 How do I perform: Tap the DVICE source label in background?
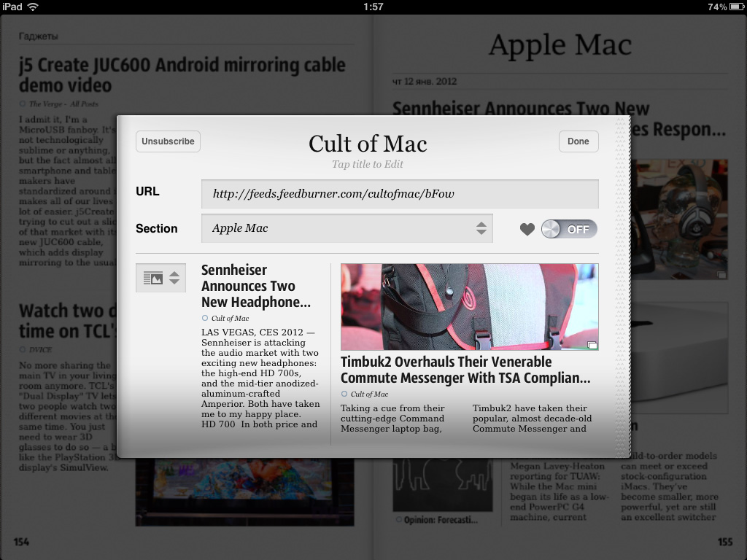40,349
